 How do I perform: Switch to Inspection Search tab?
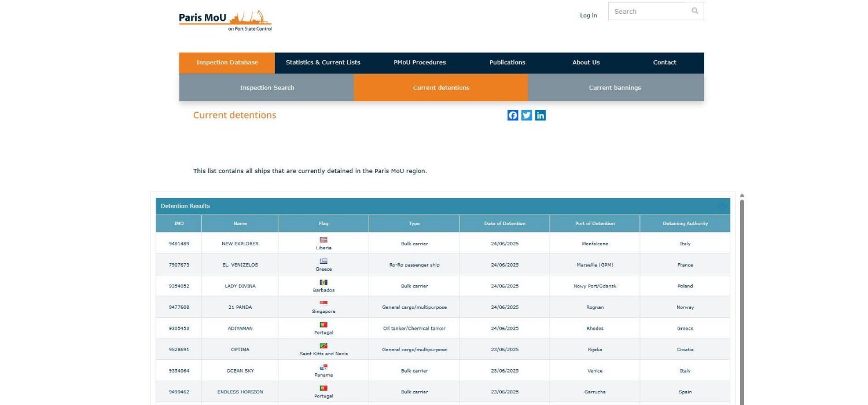click(x=267, y=87)
